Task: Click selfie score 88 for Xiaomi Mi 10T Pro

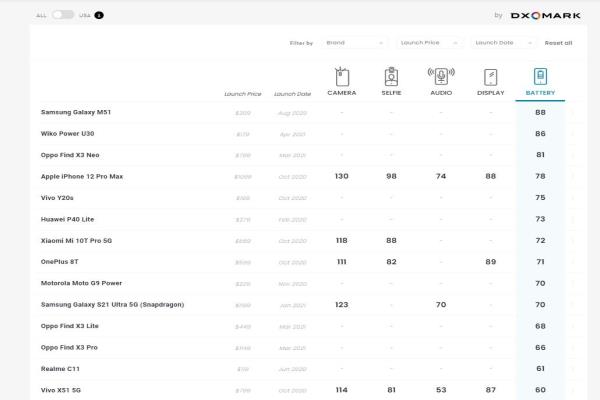Action: pos(391,240)
